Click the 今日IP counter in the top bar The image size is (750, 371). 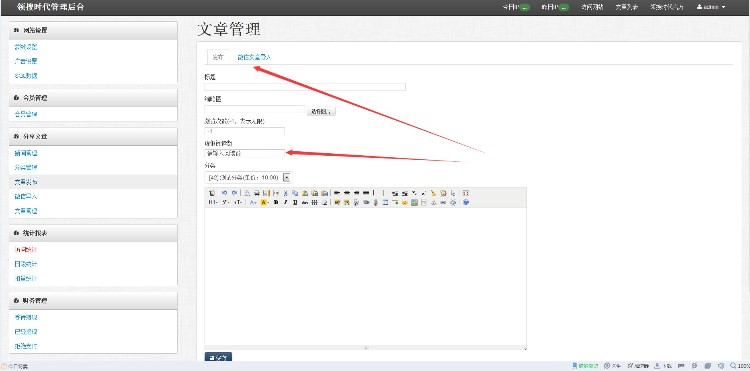pos(517,7)
